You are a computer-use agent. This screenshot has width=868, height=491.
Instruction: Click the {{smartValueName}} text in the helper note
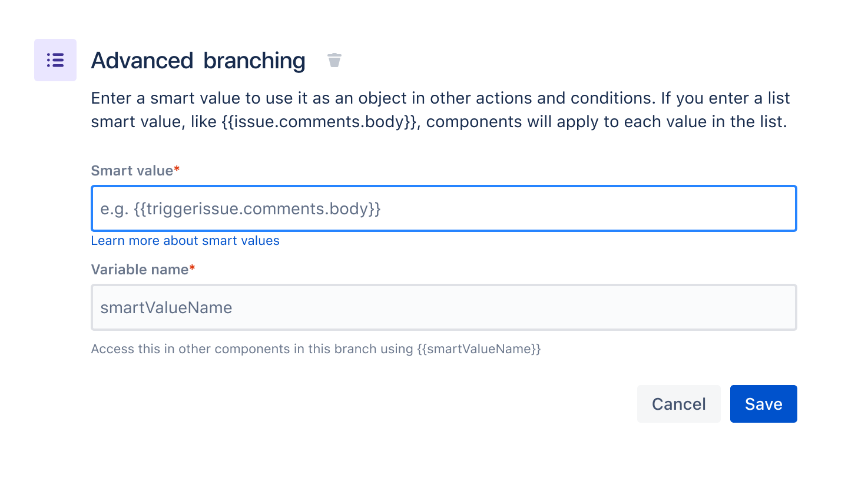point(479,349)
